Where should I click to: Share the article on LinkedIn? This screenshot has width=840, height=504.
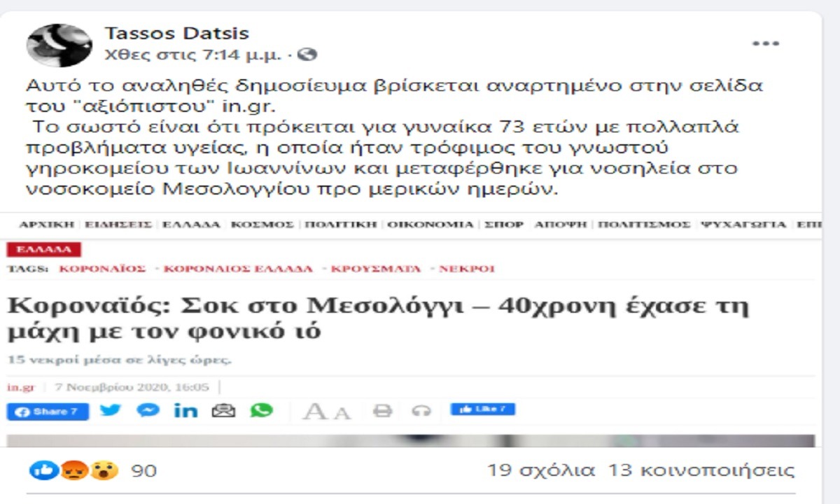(x=185, y=411)
